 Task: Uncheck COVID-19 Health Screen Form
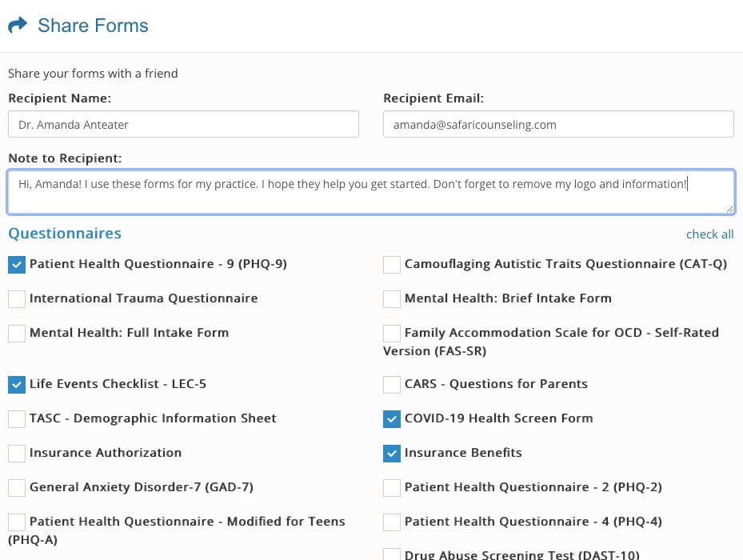pos(392,419)
